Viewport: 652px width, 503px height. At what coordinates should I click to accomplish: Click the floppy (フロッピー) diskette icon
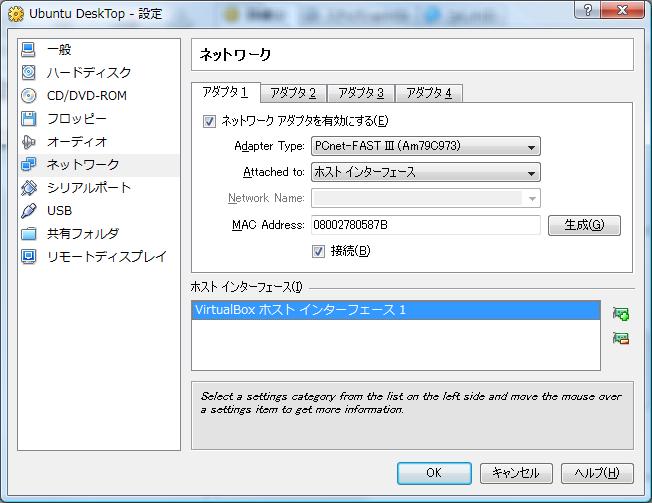(x=28, y=118)
